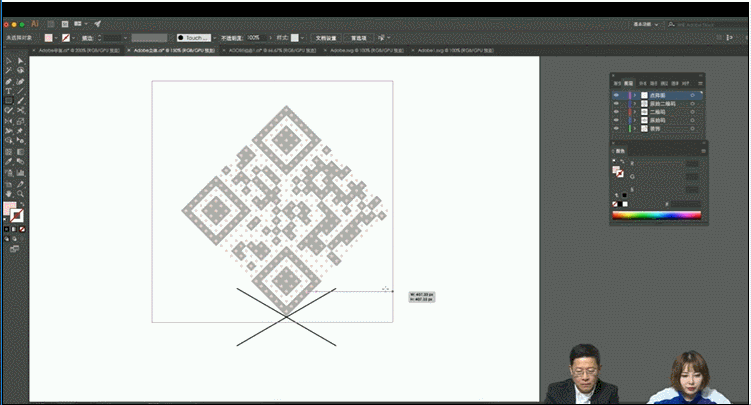Select the Direct Selection tool
Screen dimensions: 751x405
(x=21, y=61)
